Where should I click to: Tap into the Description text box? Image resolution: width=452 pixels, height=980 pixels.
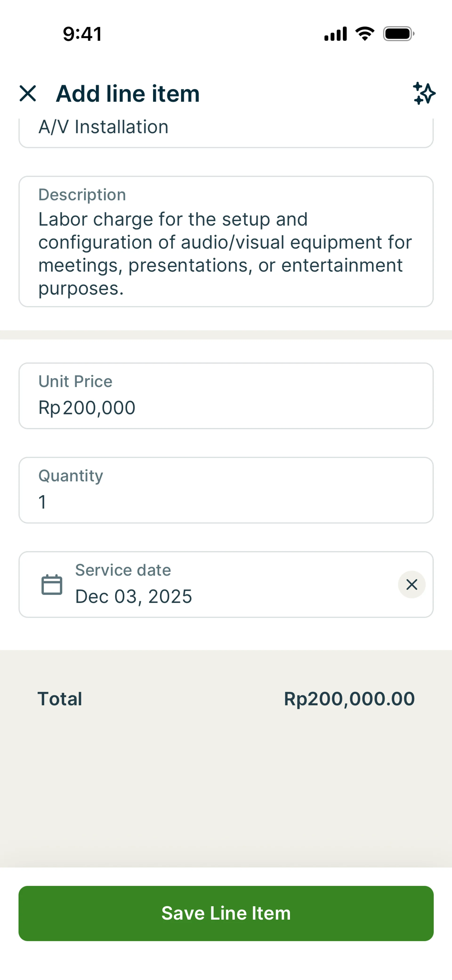pos(226,242)
